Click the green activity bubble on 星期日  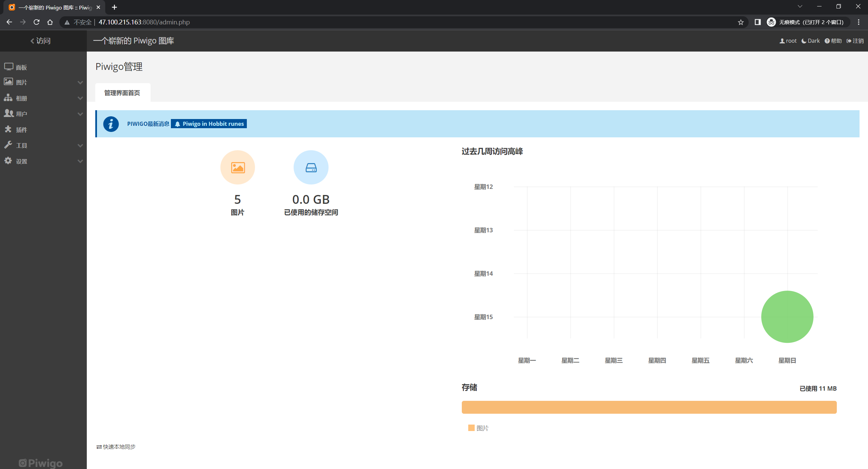[787, 317]
